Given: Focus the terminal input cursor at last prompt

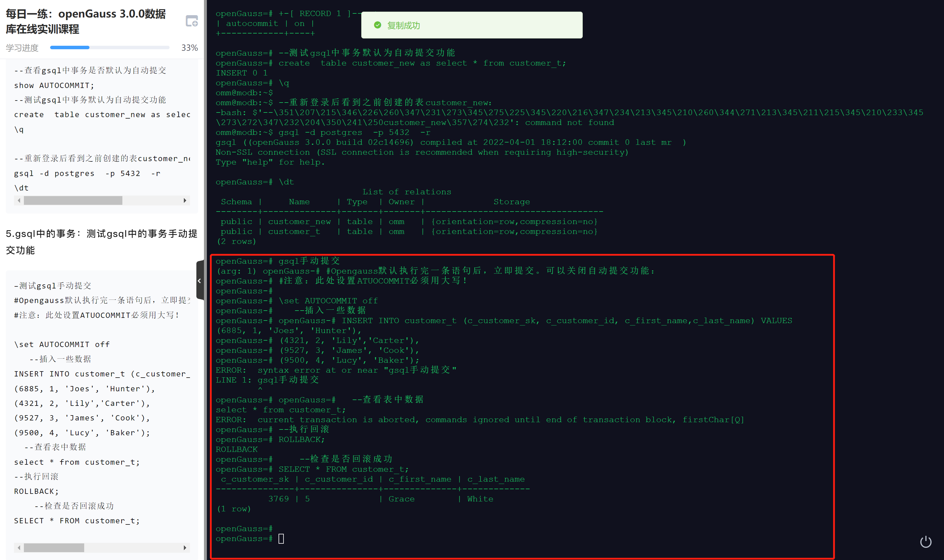Looking at the screenshot, I should (x=281, y=538).
